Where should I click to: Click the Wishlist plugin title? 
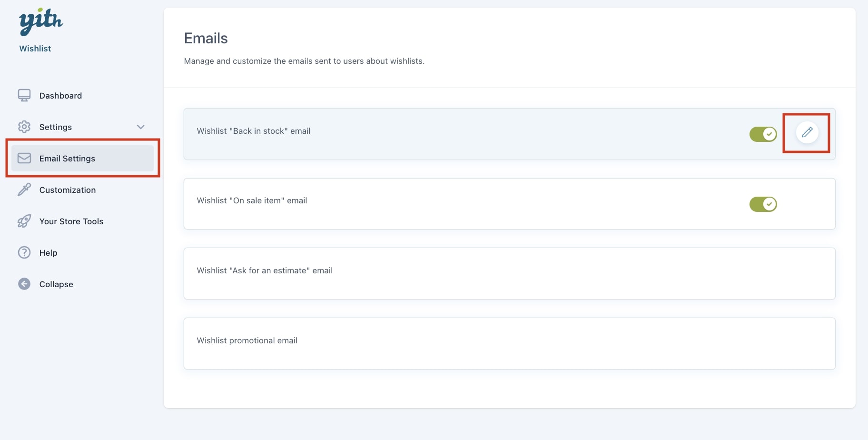[35, 49]
